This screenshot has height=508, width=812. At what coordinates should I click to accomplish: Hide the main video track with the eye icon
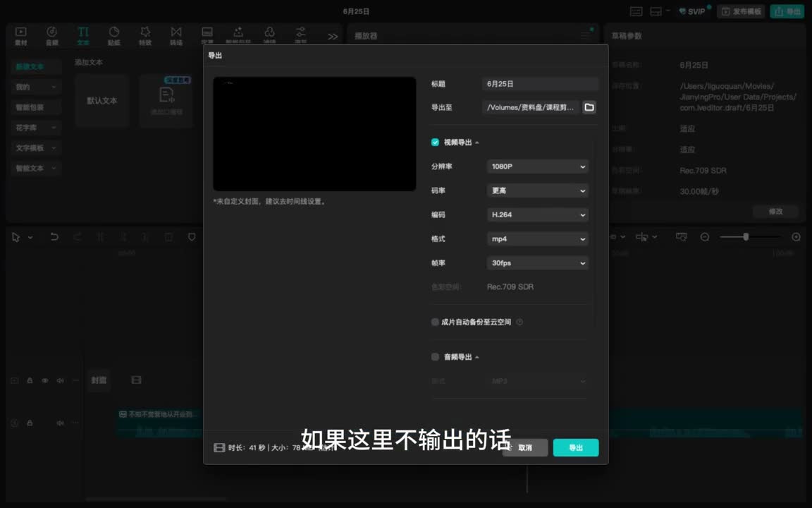45,380
